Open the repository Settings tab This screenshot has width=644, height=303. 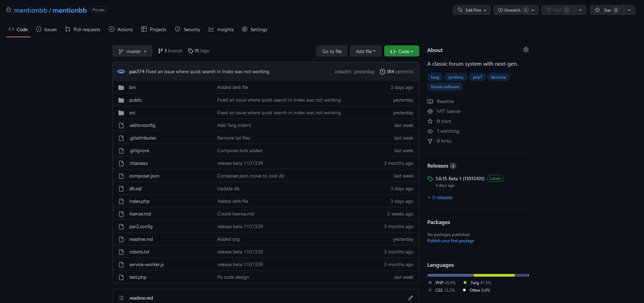[x=255, y=29]
